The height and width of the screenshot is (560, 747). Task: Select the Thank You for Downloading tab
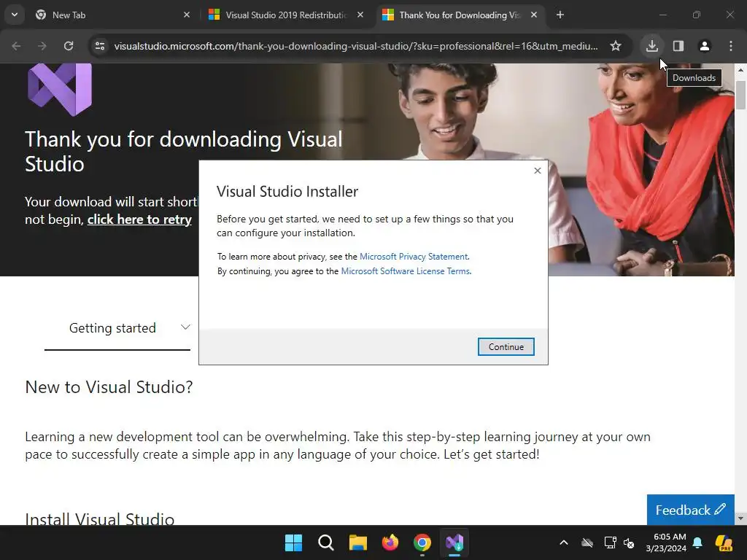coord(460,15)
